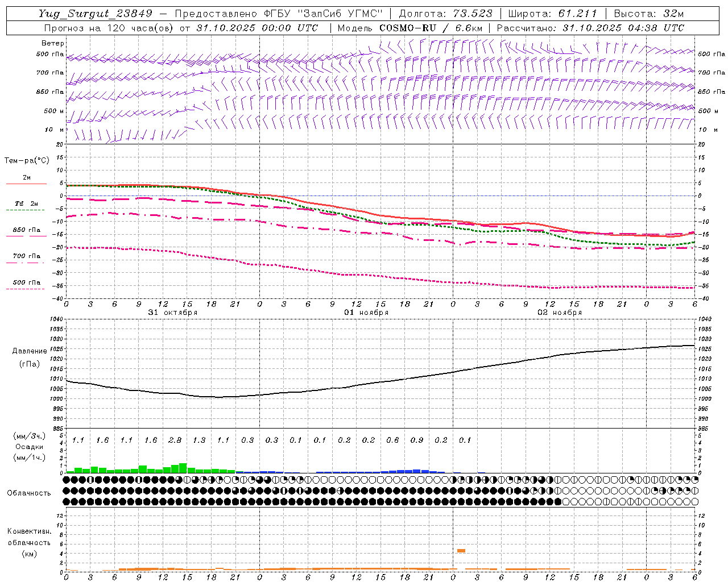This screenshot has height=582, width=728.
Task: Click the Облачность cloud cover label
Action: [29, 493]
